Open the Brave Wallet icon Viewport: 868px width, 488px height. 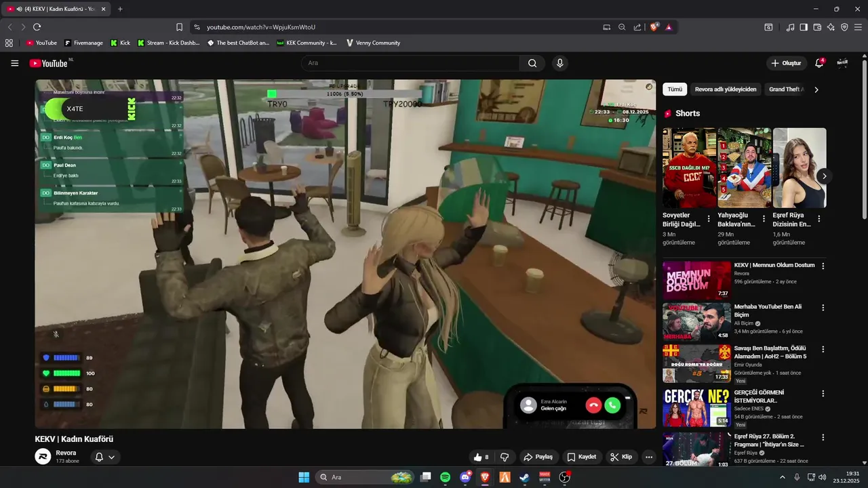click(x=817, y=27)
